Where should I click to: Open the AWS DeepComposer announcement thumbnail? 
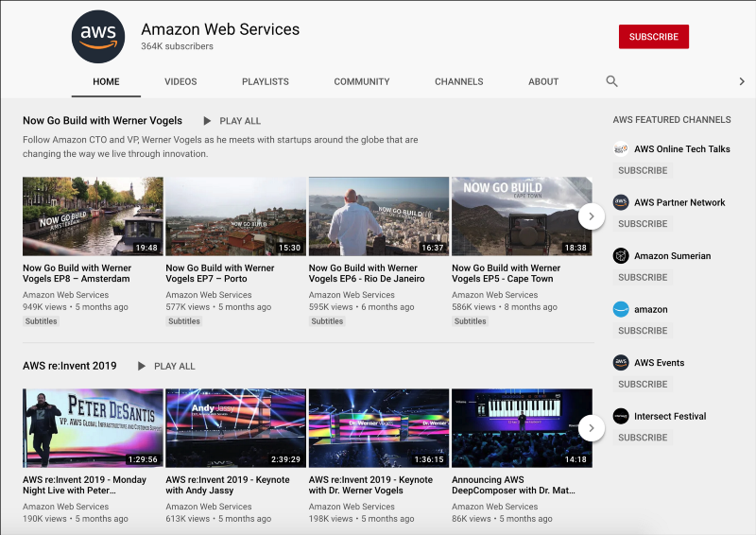click(522, 428)
